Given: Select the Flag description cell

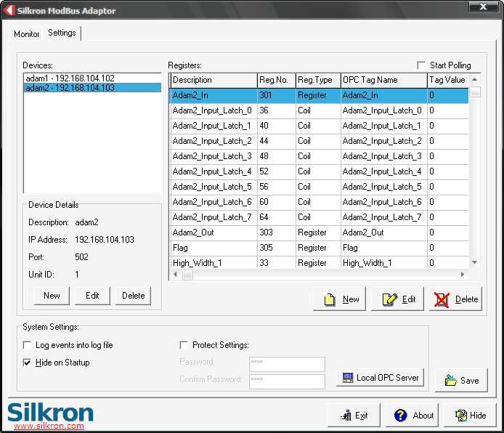Looking at the screenshot, I should pos(214,248).
